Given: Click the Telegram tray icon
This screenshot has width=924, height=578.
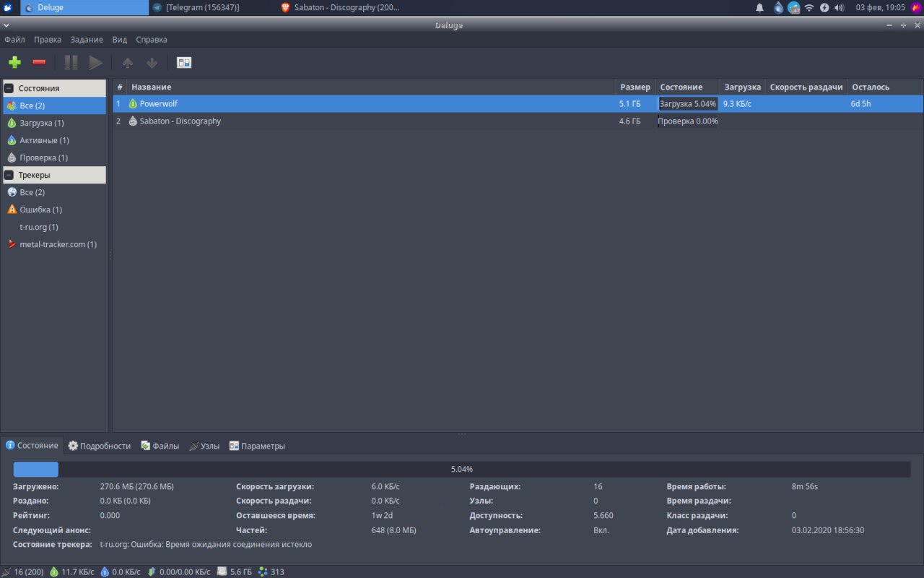Looking at the screenshot, I should (x=793, y=7).
